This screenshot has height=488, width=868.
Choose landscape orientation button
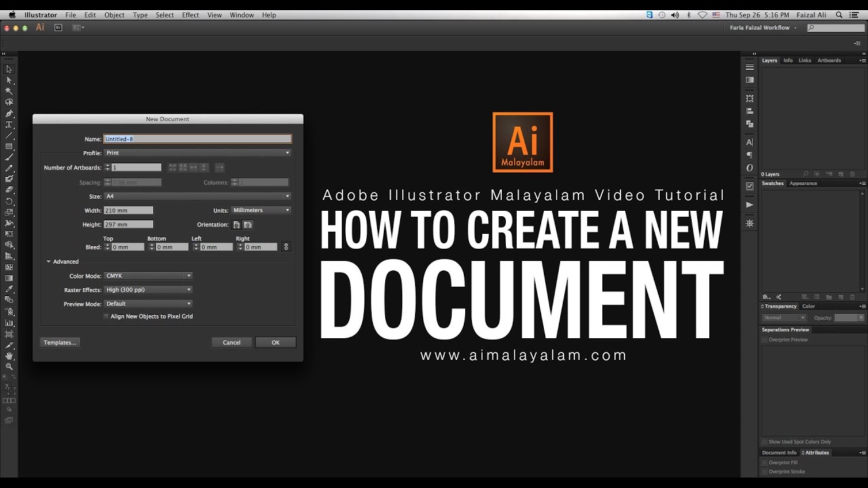click(x=248, y=224)
